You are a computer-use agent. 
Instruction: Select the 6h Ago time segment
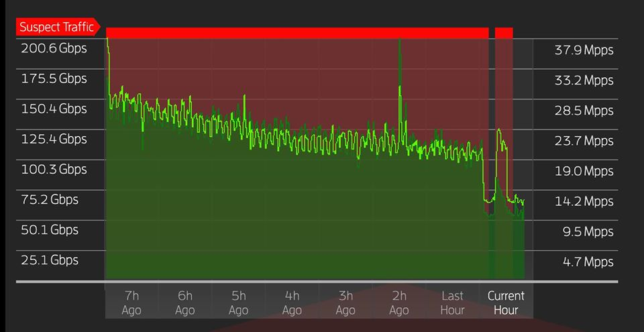click(185, 302)
